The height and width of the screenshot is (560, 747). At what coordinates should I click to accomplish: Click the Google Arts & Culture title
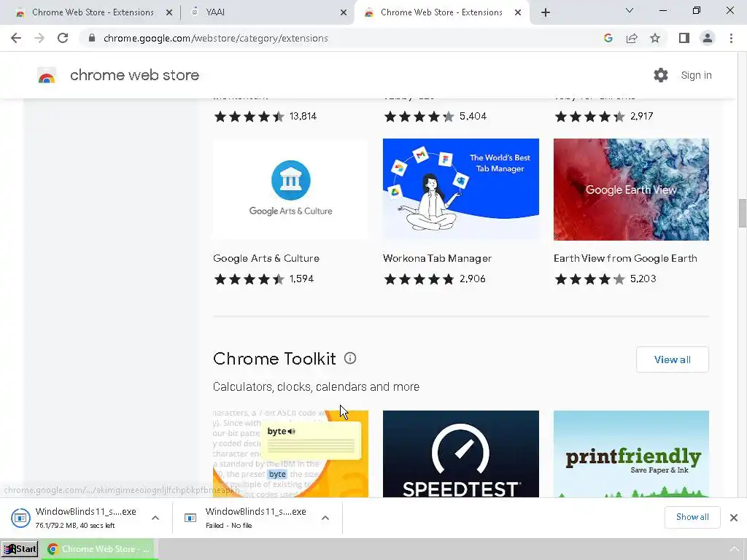(x=266, y=258)
